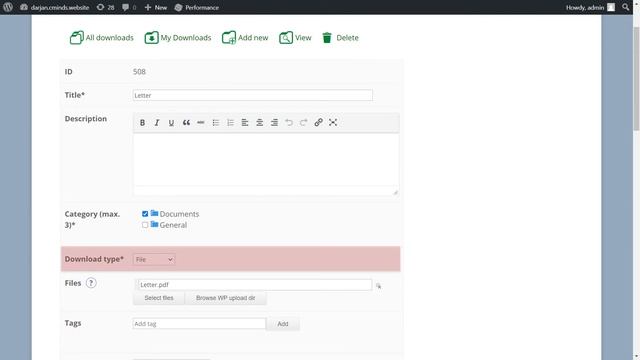Open the updates counter showing 28
Viewport: 640px width, 360px height.
coord(105,7)
